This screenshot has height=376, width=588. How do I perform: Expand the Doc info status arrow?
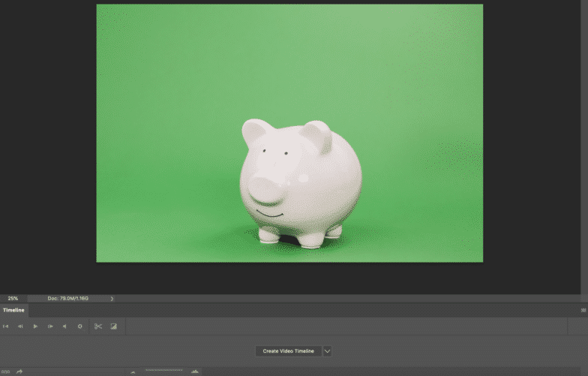112,299
